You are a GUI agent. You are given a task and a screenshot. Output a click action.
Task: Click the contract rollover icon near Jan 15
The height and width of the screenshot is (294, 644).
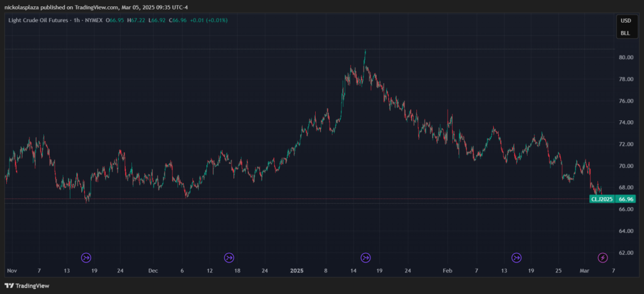[x=365, y=257]
